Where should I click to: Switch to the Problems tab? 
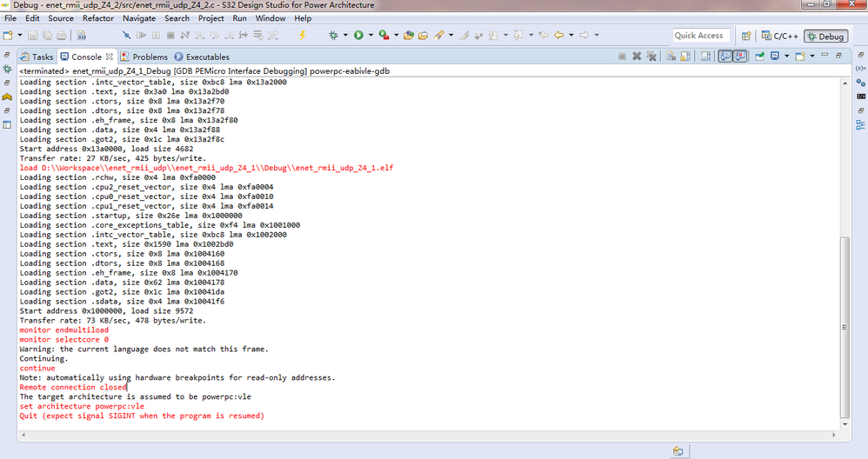[144, 57]
